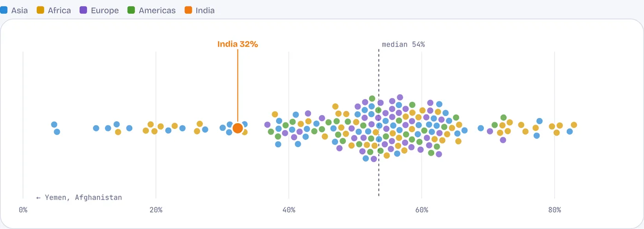644x229 pixels.
Task: Click the 80% axis tick label
Action: click(555, 210)
